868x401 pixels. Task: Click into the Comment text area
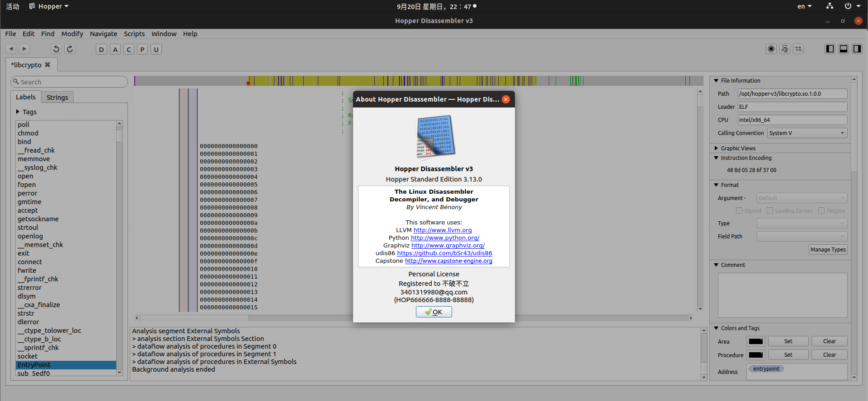coord(783,295)
